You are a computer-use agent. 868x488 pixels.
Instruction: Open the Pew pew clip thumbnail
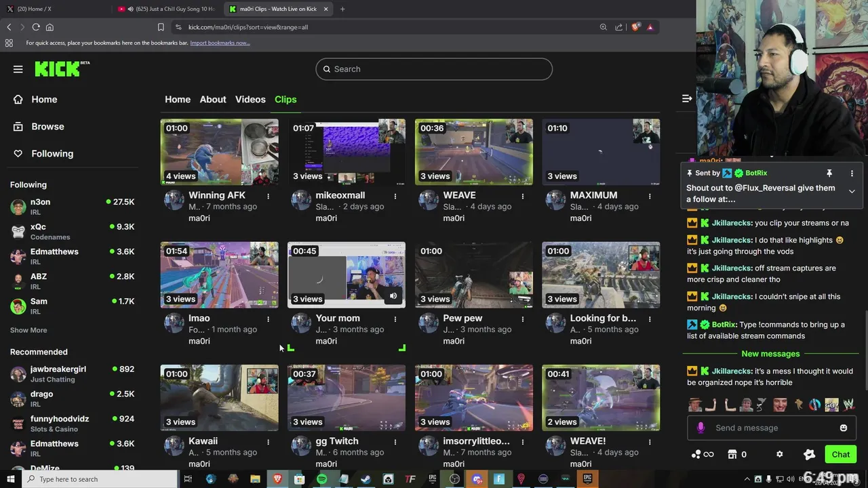pos(473,274)
